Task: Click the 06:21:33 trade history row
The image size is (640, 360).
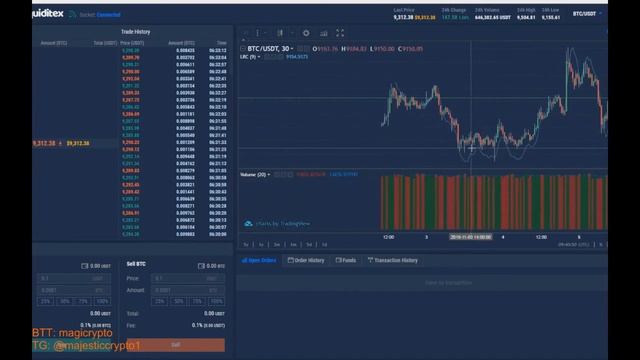Action: pos(174,142)
